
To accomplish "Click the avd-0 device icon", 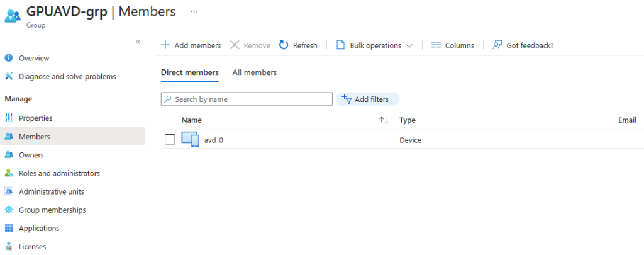I will [x=190, y=140].
